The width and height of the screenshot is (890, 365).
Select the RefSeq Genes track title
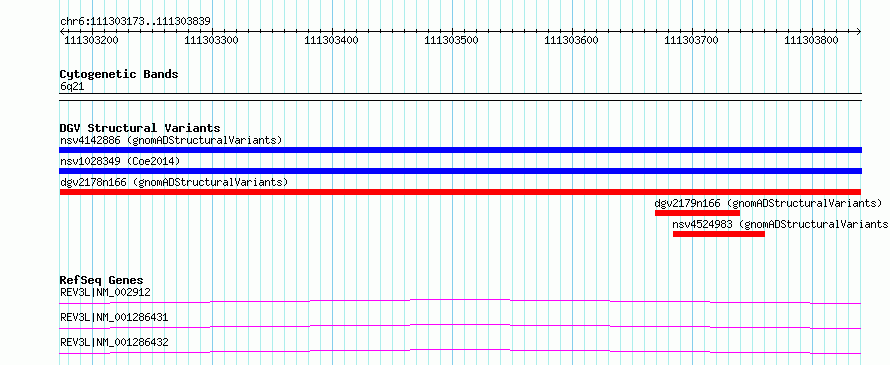[102, 280]
